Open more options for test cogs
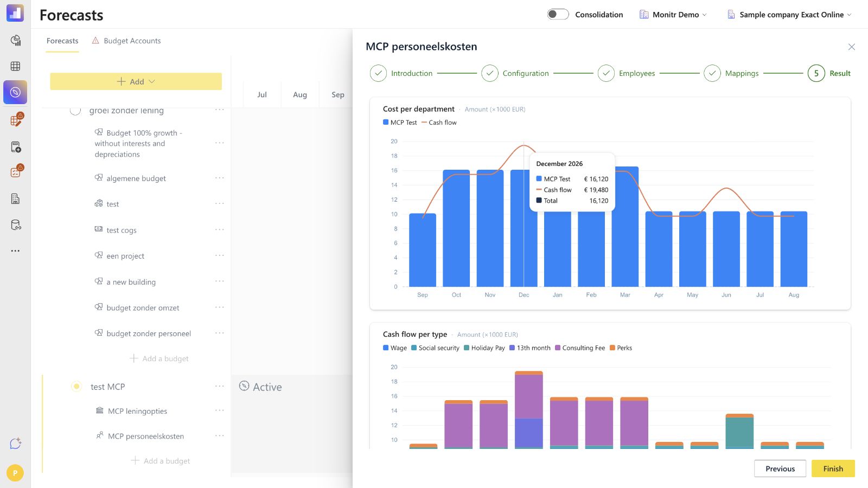This screenshot has height=488, width=868. pos(220,229)
